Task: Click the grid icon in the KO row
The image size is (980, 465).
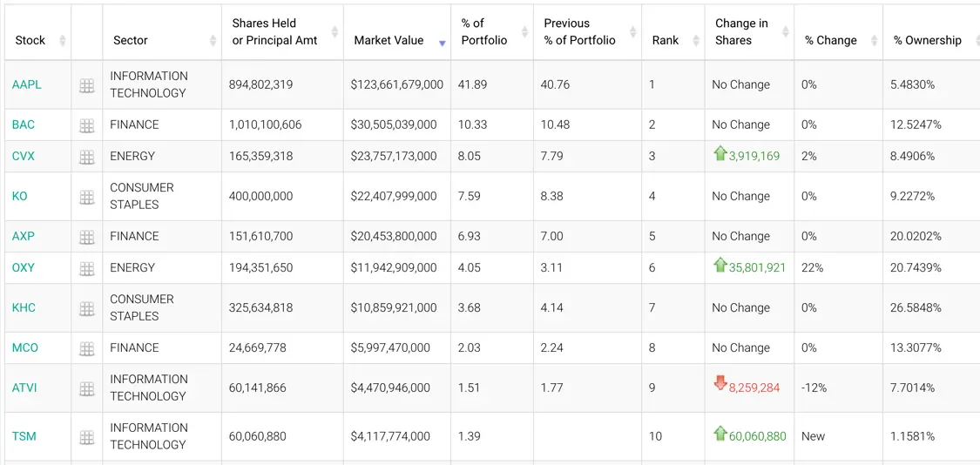Action: [87, 197]
